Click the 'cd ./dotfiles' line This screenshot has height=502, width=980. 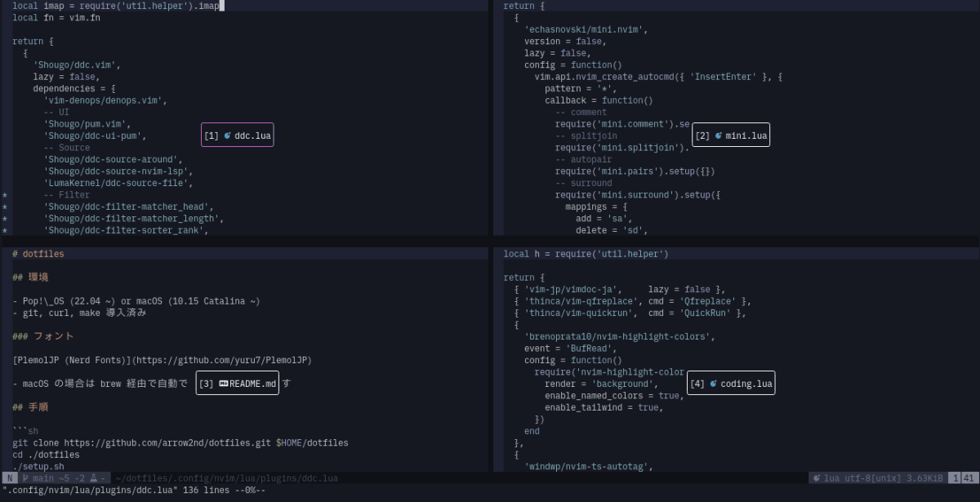click(46, 455)
